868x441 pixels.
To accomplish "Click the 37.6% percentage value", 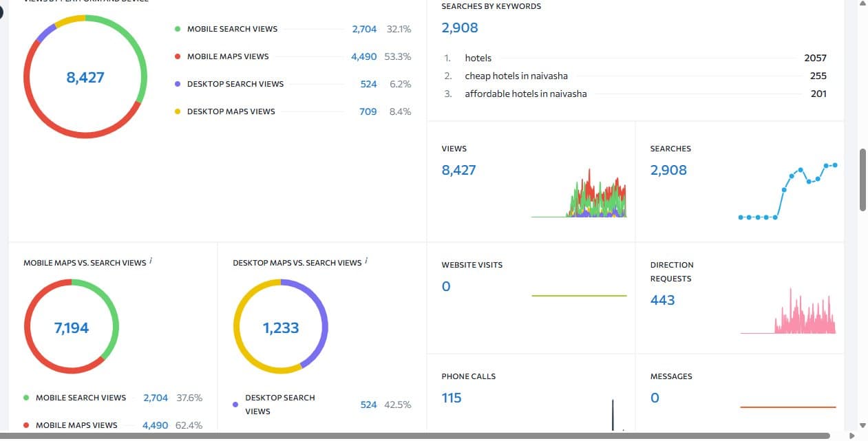I will tap(189, 398).
